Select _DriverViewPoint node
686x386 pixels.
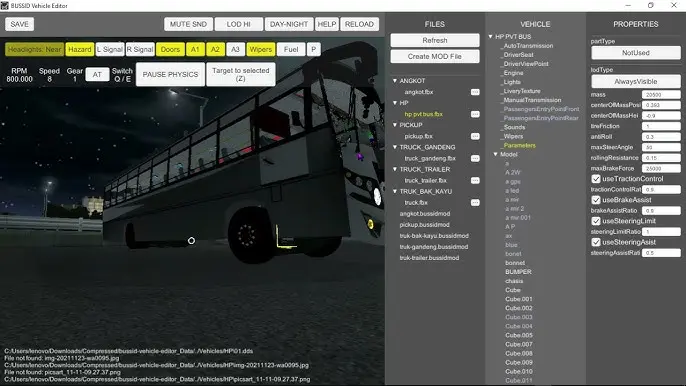pos(525,64)
